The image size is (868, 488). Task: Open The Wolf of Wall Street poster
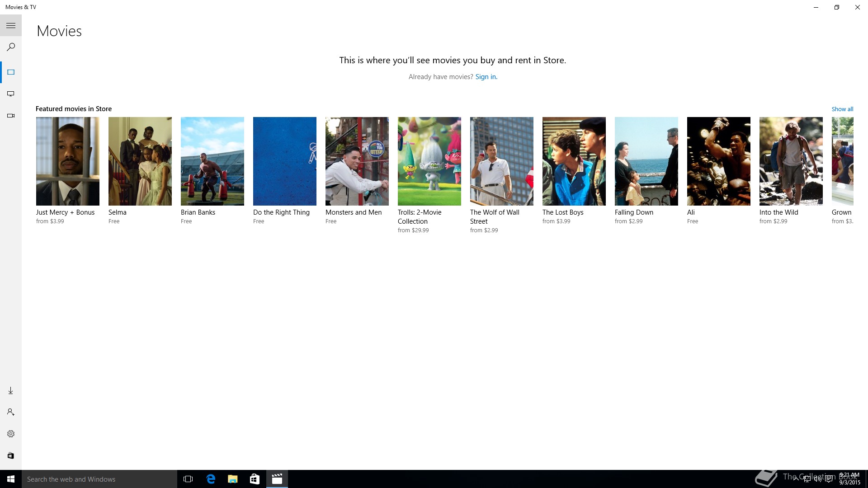point(502,161)
